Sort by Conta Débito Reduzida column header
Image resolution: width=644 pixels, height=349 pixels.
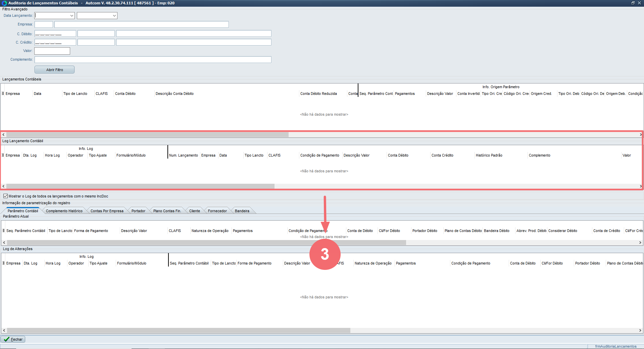coord(318,94)
